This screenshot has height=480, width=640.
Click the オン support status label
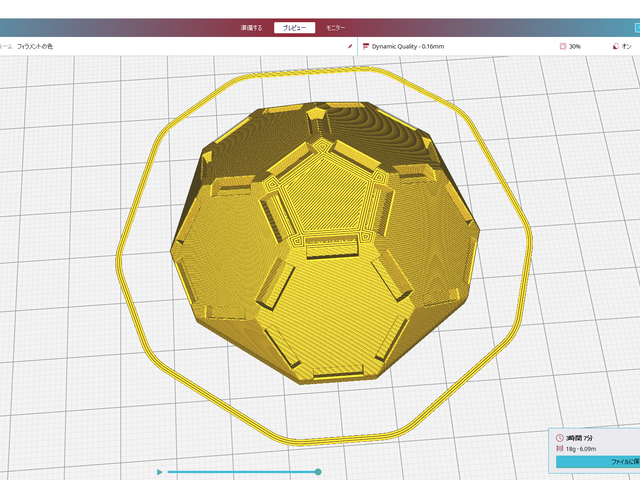click(626, 46)
